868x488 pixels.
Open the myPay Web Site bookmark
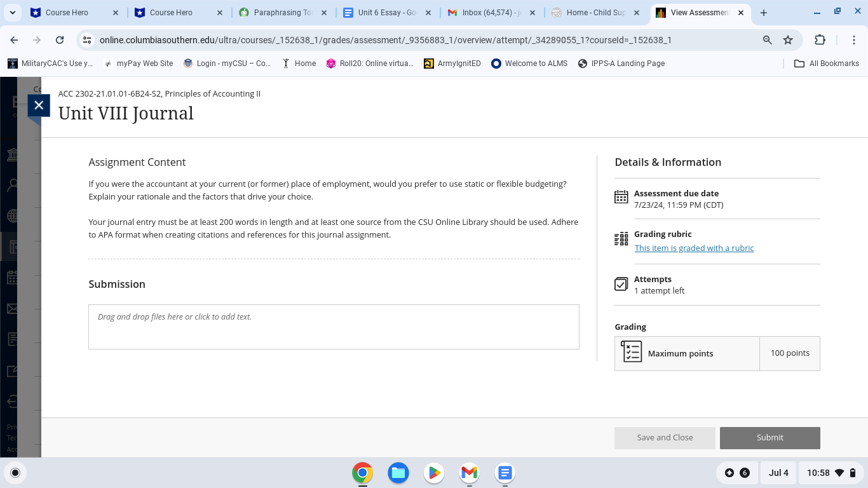click(x=138, y=64)
